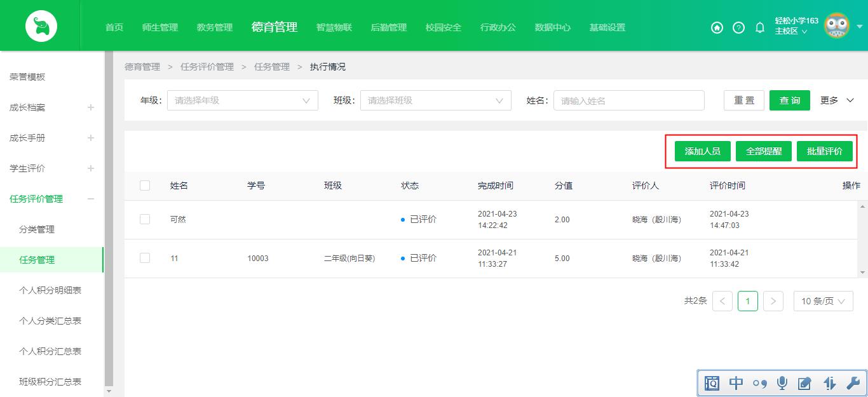Check the row for student 11
The image size is (868, 397).
144,259
